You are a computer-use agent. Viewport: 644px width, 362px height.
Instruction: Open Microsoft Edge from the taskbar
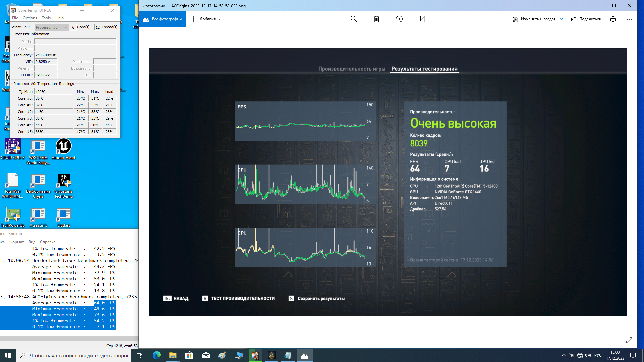(x=156, y=355)
